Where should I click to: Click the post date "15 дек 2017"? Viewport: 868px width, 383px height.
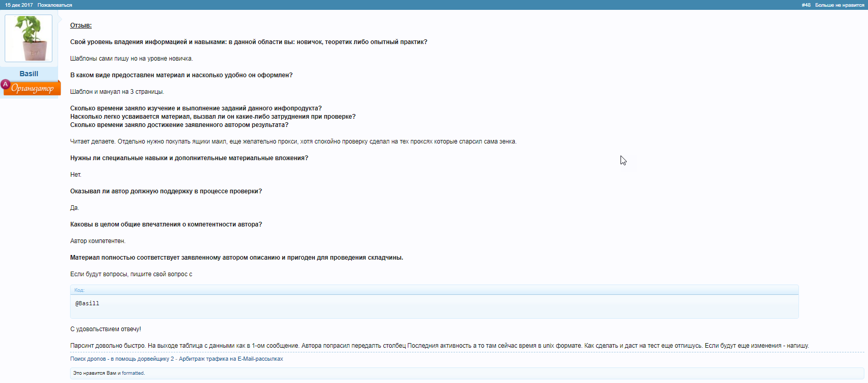point(19,5)
